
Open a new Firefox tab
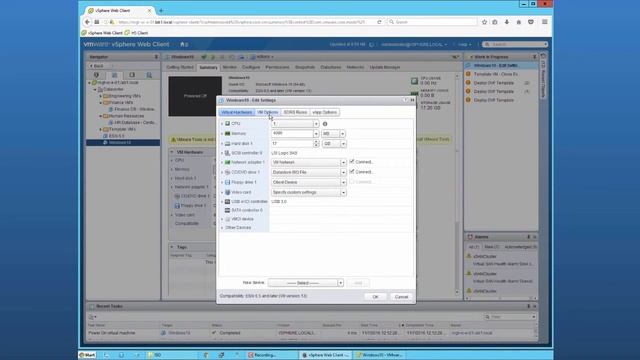tap(161, 11)
